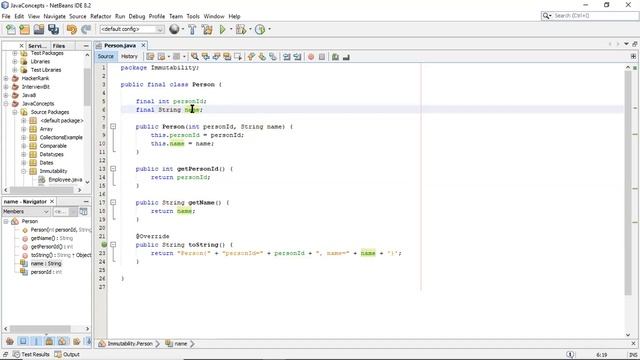Click the globe browser icon in toolbar

coord(174,29)
